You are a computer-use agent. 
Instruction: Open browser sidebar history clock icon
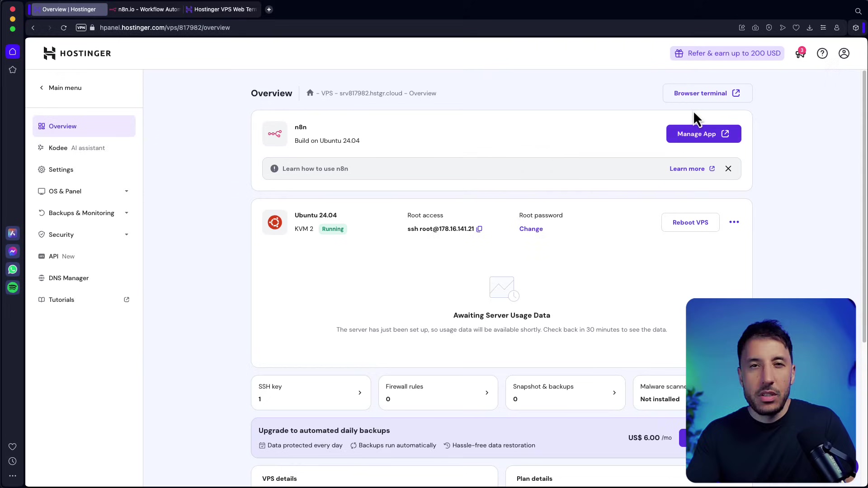click(x=13, y=461)
